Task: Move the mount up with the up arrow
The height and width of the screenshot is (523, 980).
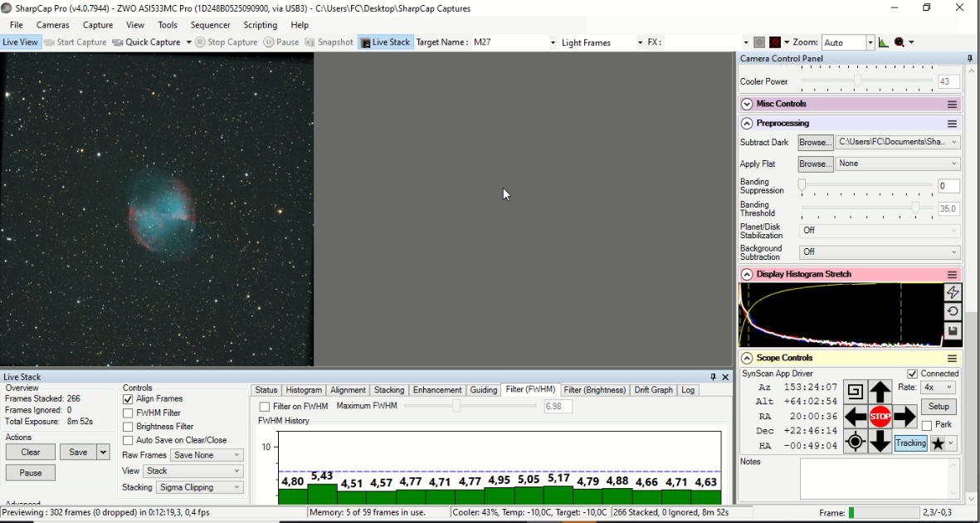Action: click(x=880, y=392)
